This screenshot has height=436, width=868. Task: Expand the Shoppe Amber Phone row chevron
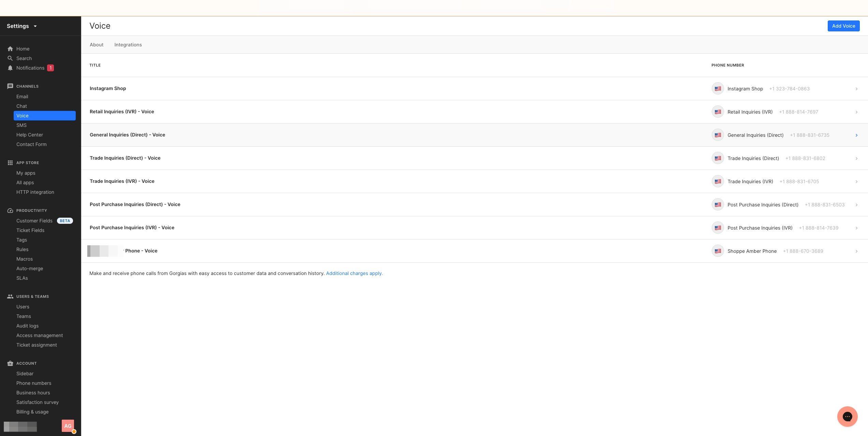pyautogui.click(x=856, y=251)
